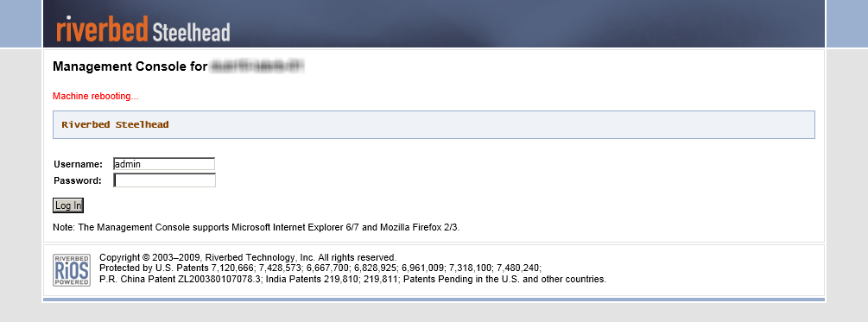
Task: Click the blue bar below the footer
Action: point(434,300)
